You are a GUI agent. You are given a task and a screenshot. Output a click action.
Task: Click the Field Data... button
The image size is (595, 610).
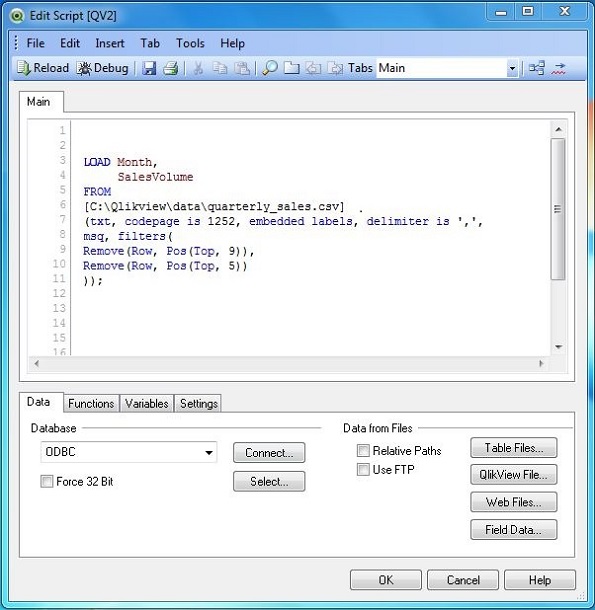(x=514, y=529)
